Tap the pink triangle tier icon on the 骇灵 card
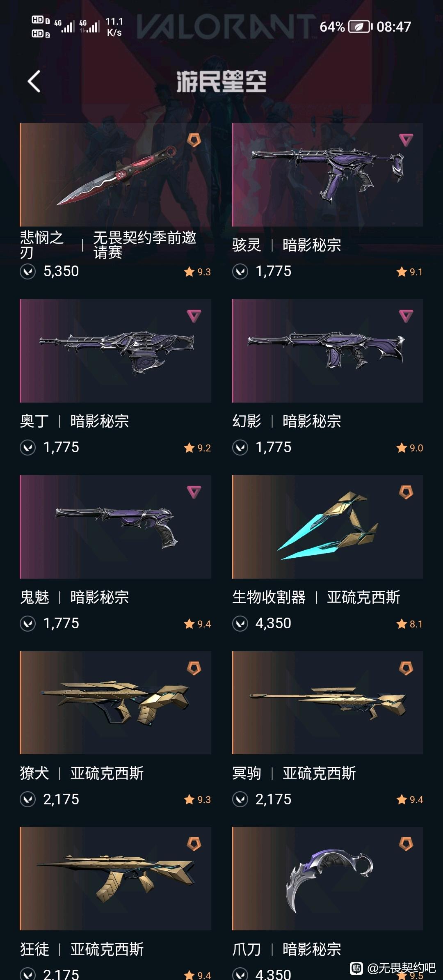The height and width of the screenshot is (980, 443). (406, 140)
